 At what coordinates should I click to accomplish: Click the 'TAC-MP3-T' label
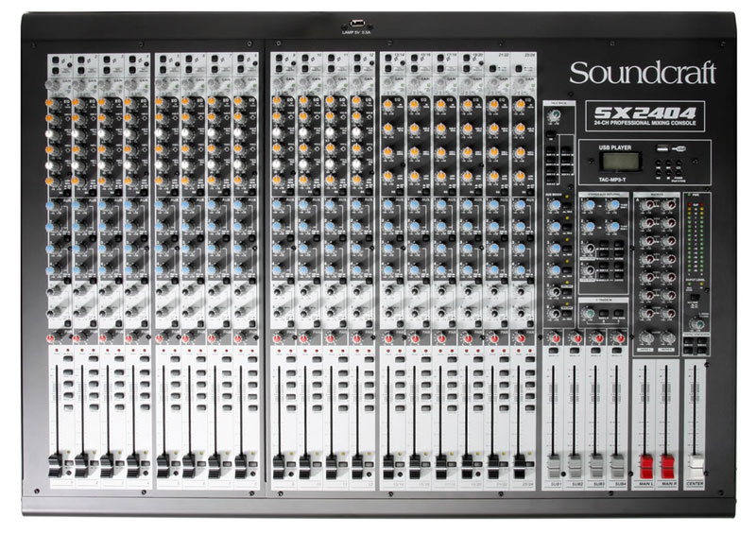click(612, 180)
